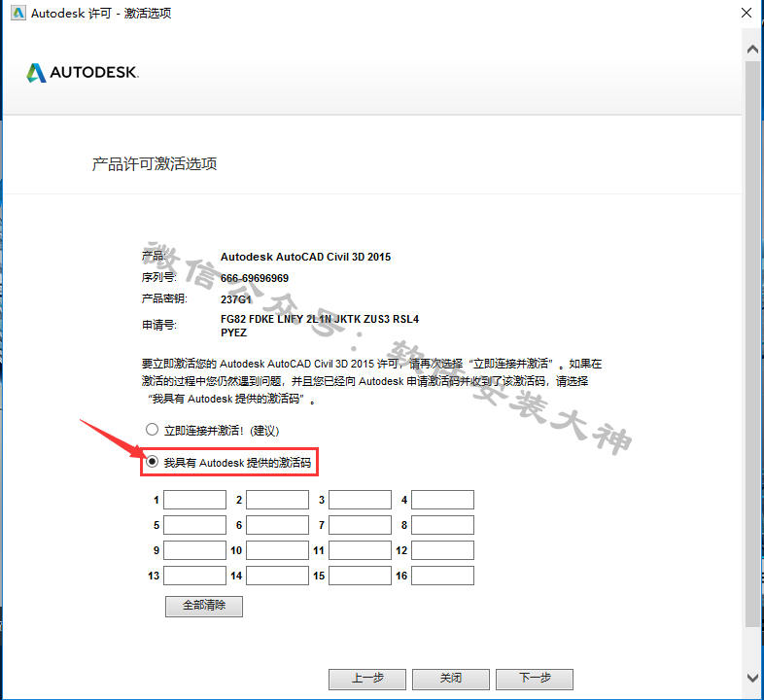Click activation code field 1
The height and width of the screenshot is (700, 764).
195,500
